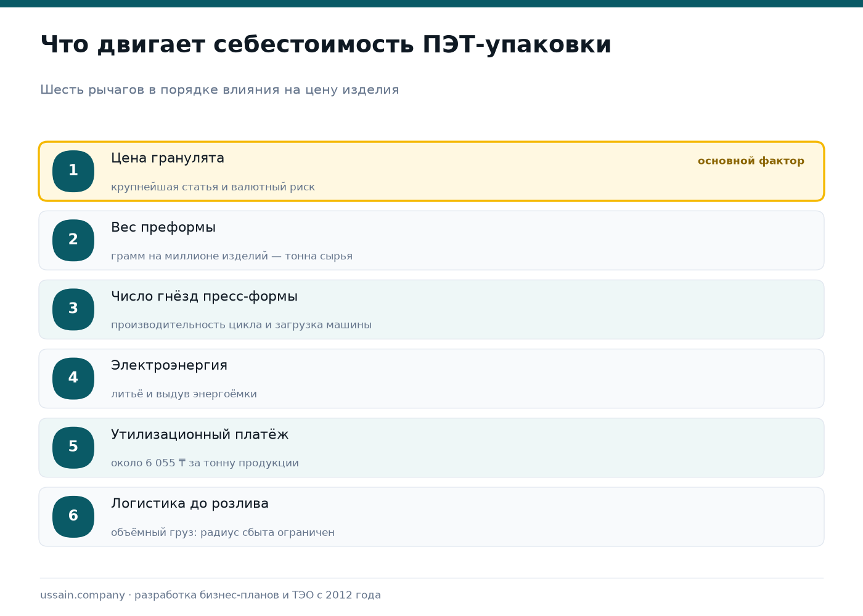Select the title "Логистика до розлива"
The height and width of the screenshot is (616, 863).
click(x=190, y=504)
